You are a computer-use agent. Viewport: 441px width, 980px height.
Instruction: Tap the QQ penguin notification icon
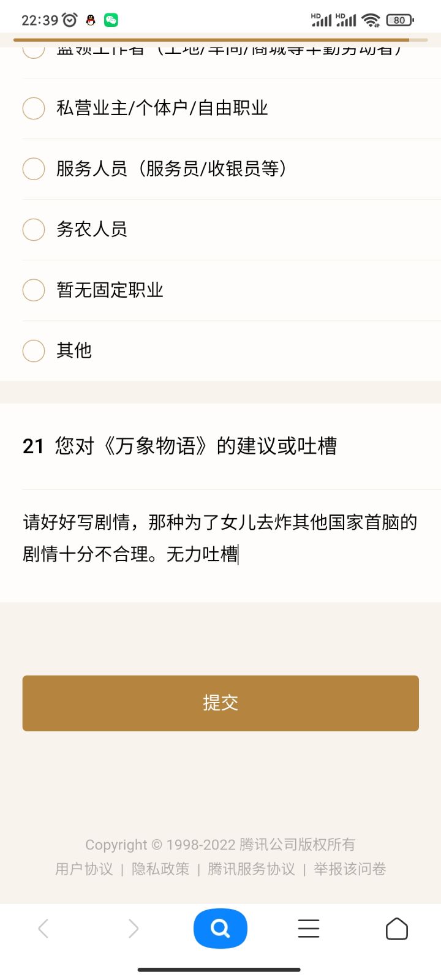[x=91, y=20]
